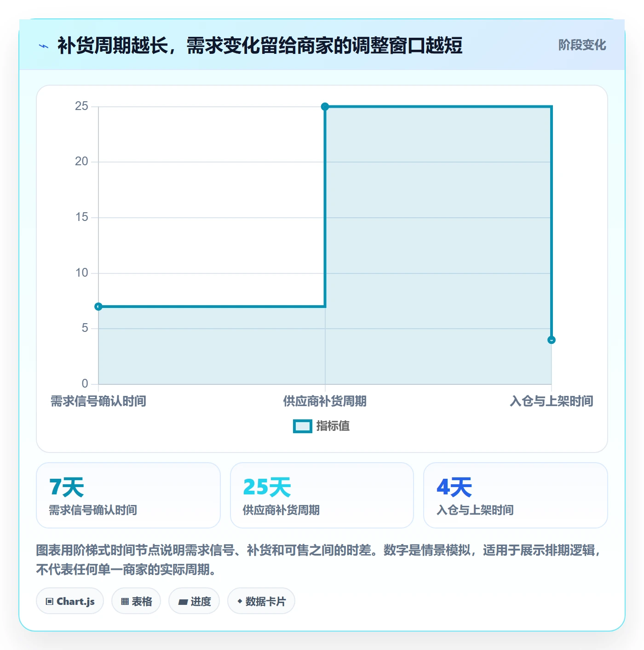Click the headline 补货周期越长 title text
The width and height of the screenshot is (644, 650).
tap(260, 46)
